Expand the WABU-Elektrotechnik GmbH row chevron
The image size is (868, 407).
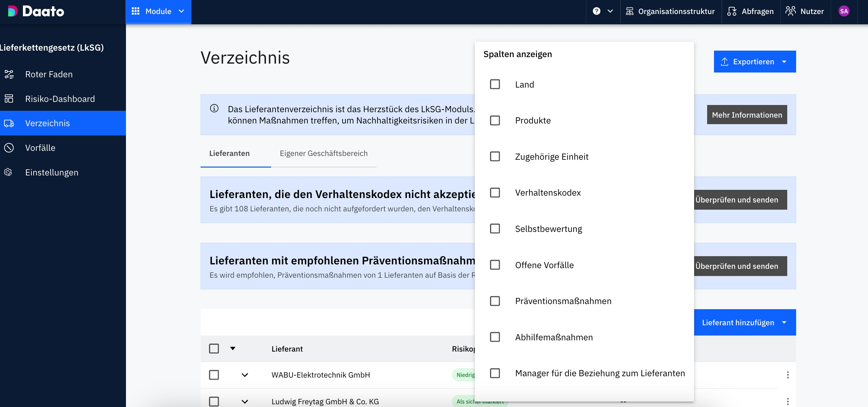click(245, 375)
